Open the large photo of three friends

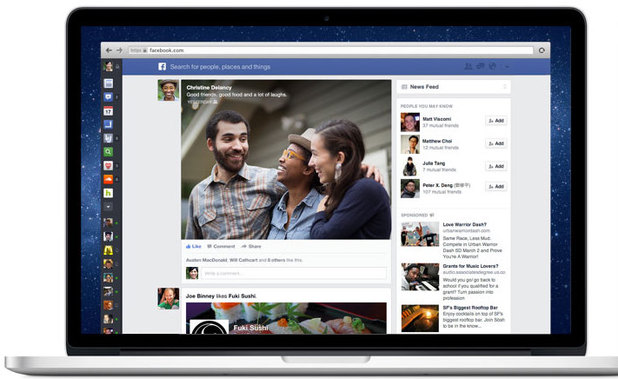pos(286,160)
